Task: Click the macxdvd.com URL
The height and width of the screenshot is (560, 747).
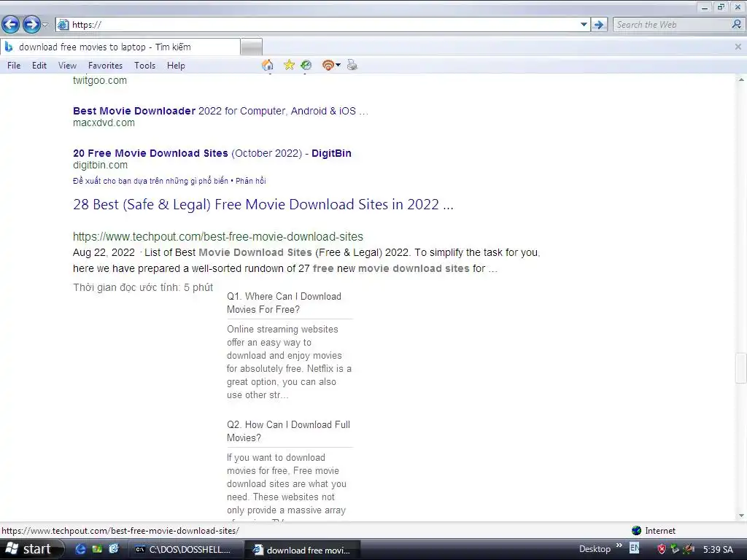Action: pos(104,122)
